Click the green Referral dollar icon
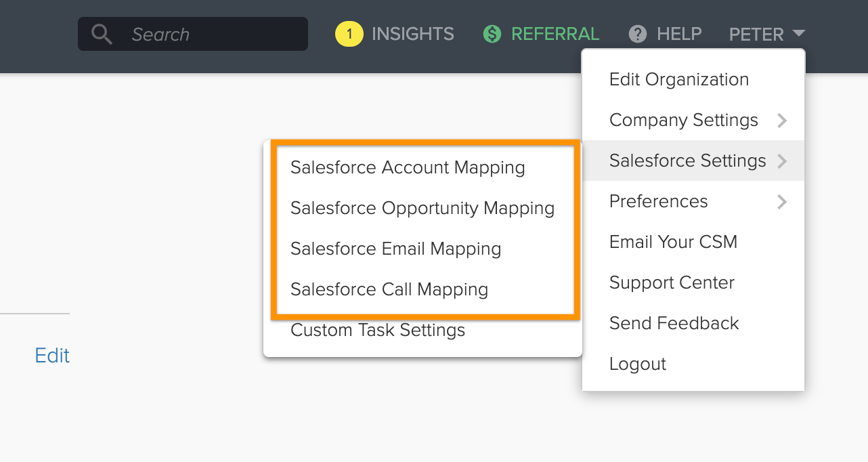The height and width of the screenshot is (462, 868). (492, 33)
